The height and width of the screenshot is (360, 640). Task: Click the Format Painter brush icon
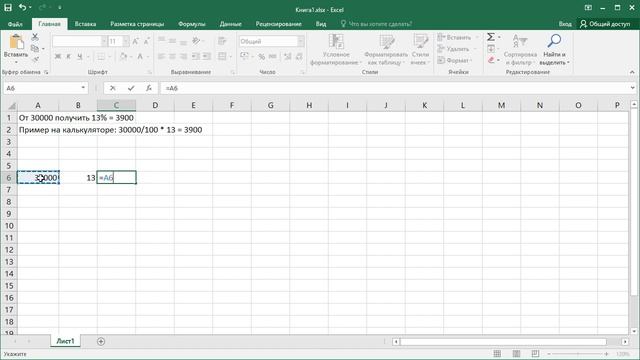(35, 60)
